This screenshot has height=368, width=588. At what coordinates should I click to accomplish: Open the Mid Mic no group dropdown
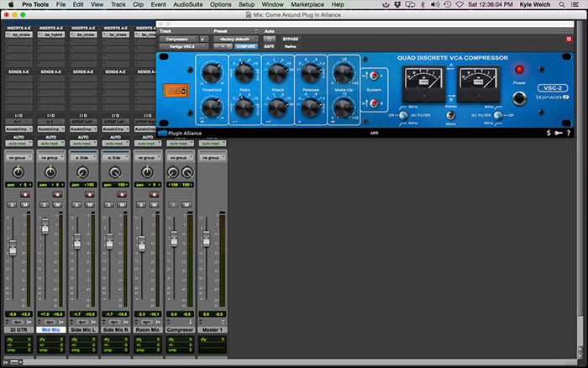pyautogui.click(x=50, y=158)
